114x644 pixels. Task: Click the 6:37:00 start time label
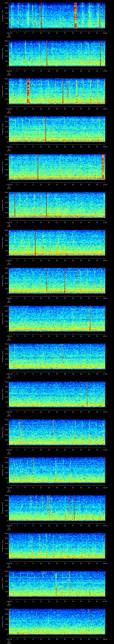9,260
